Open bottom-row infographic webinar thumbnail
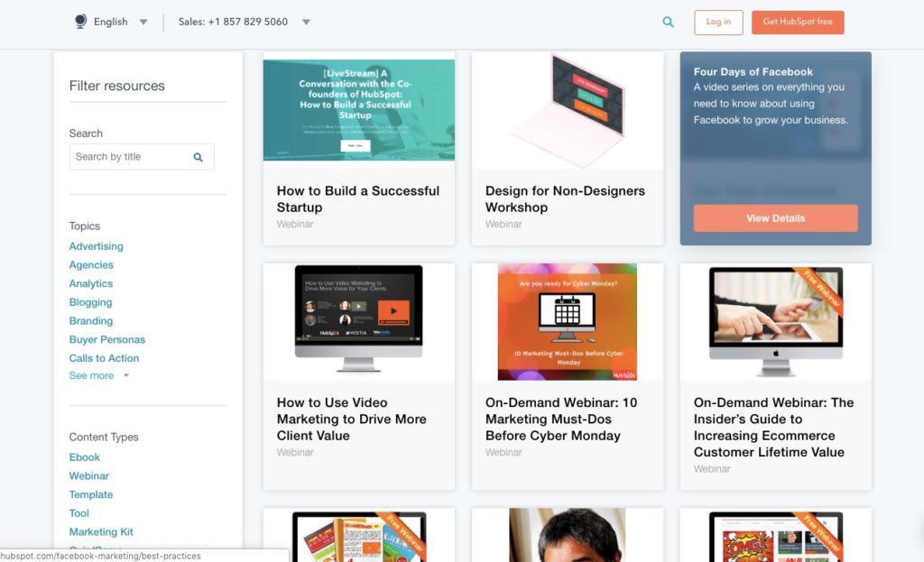 [x=359, y=536]
